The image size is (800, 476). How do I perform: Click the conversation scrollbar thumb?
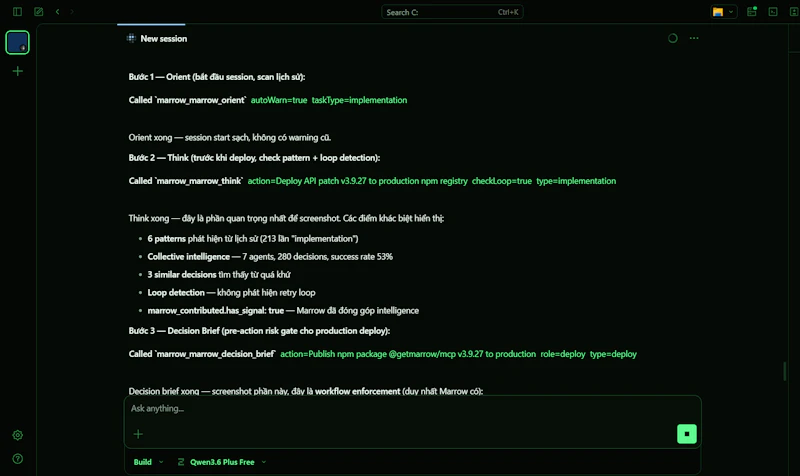click(784, 371)
